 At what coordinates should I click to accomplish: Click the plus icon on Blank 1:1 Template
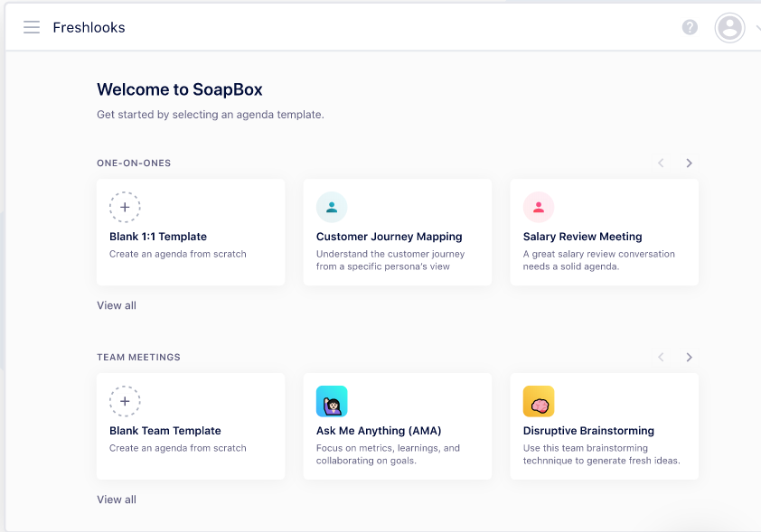[125, 207]
